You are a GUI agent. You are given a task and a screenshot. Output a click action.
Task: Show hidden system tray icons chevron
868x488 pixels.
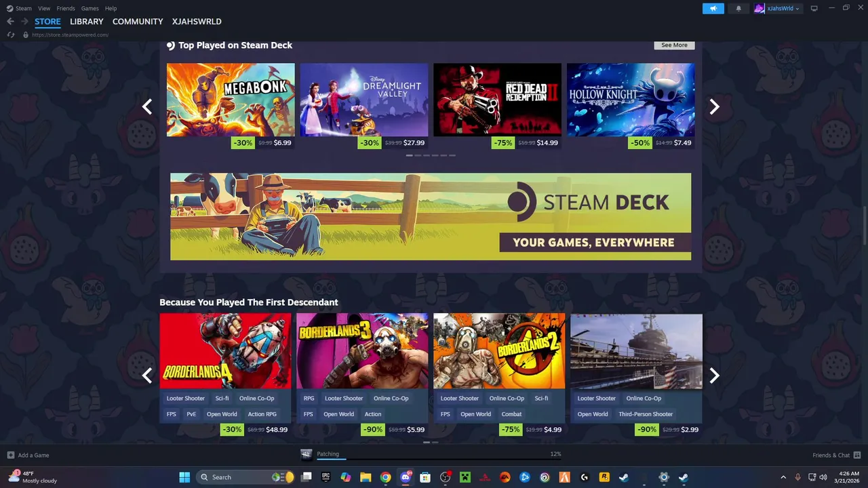[783, 477]
